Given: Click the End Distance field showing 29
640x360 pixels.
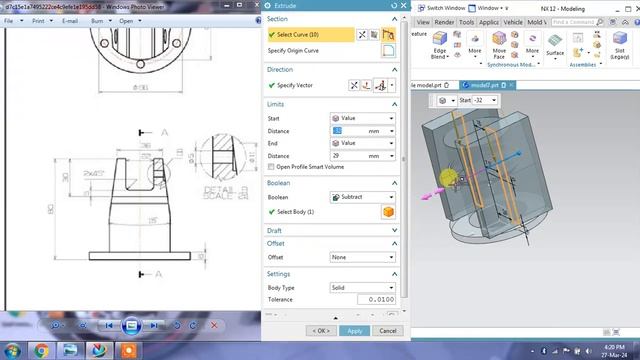Looking at the screenshot, I should point(362,156).
